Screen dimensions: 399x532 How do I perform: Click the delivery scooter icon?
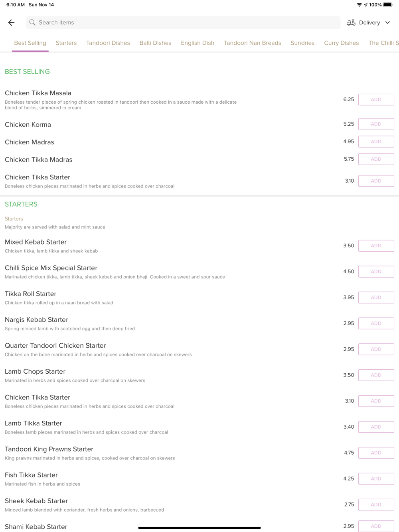(x=351, y=23)
